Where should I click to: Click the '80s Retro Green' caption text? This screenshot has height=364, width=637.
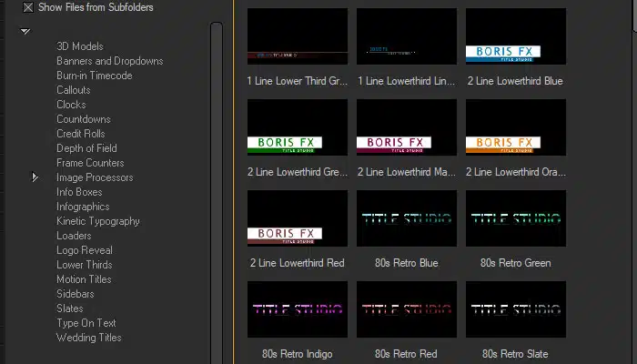[516, 263]
